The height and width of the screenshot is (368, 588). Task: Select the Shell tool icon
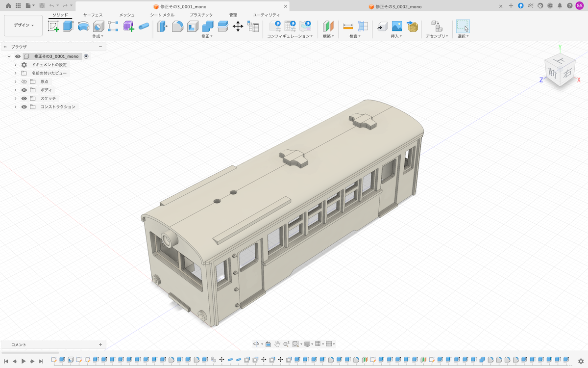tap(193, 26)
